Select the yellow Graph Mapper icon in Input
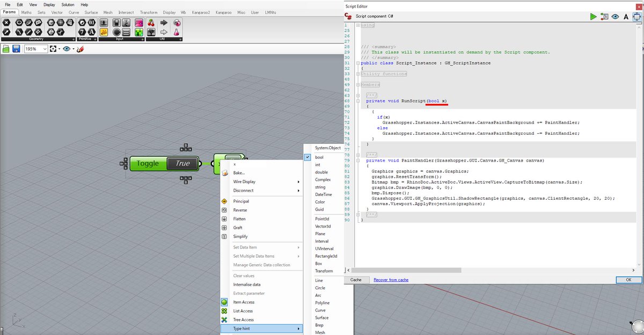 tap(104, 32)
